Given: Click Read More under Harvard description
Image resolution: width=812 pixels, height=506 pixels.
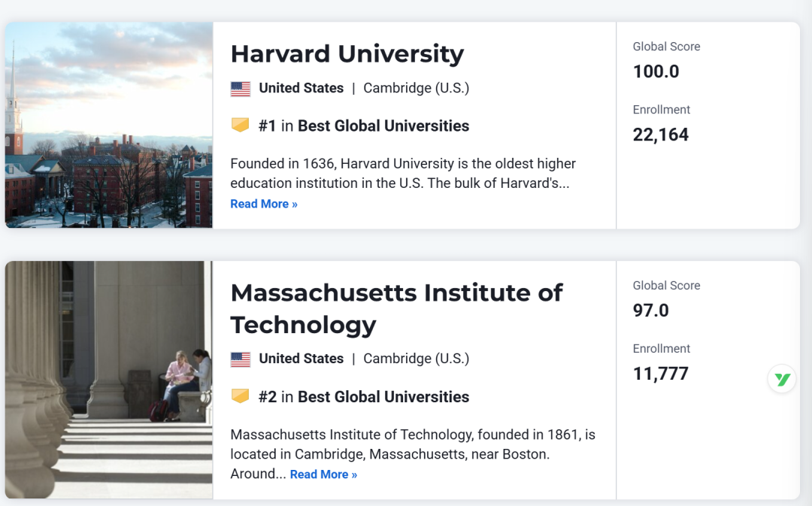Looking at the screenshot, I should (264, 204).
